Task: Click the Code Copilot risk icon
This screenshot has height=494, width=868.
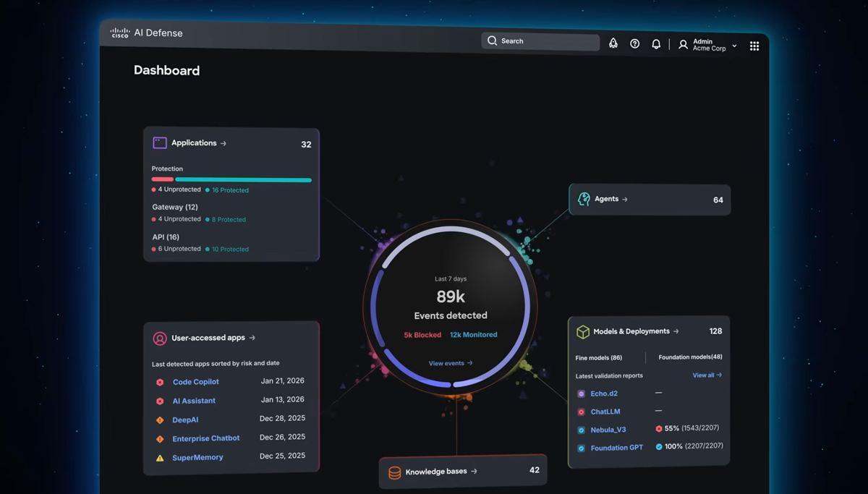Action: (160, 382)
